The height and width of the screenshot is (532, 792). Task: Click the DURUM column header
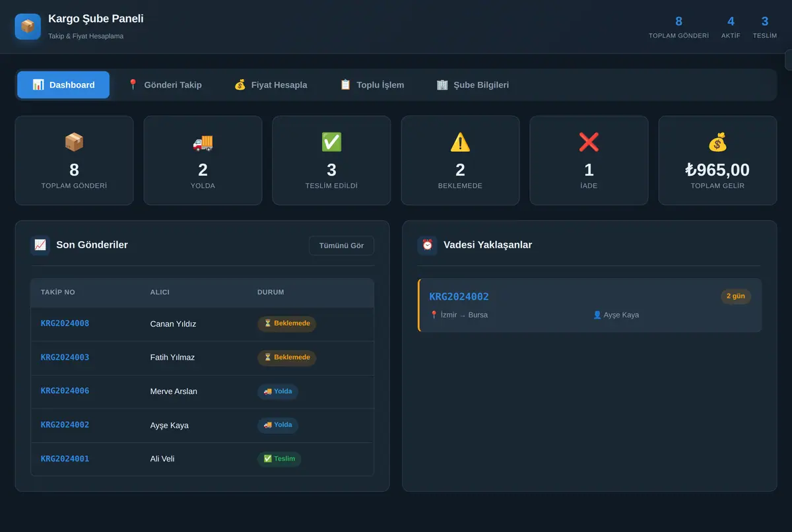(x=271, y=292)
